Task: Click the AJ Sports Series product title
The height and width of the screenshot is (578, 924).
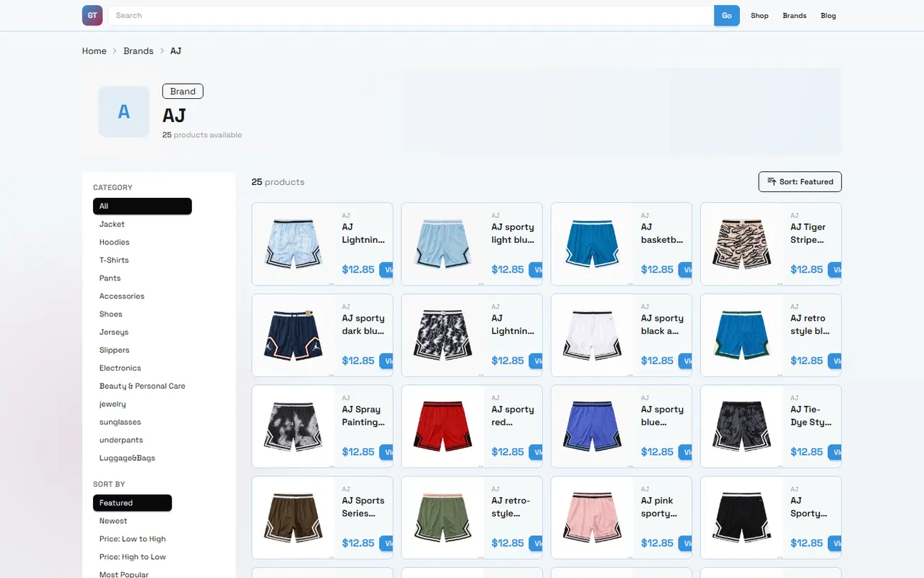Action: pos(363,506)
